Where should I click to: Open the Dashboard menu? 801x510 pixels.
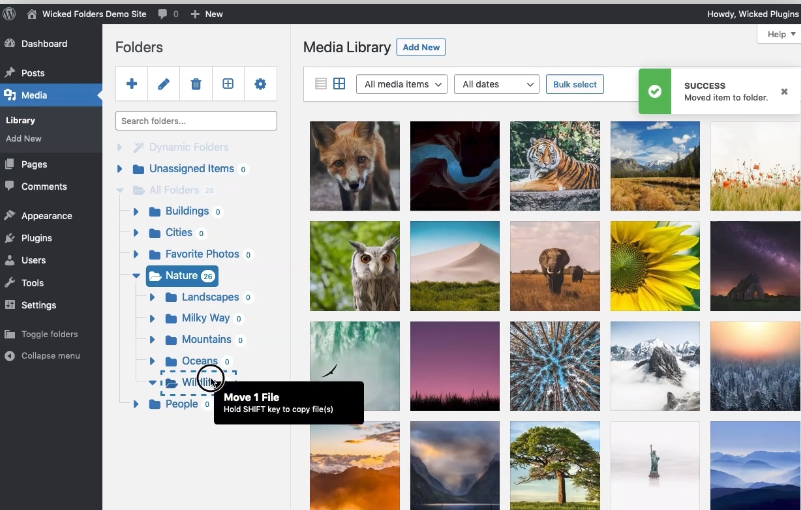pyautogui.click(x=44, y=44)
